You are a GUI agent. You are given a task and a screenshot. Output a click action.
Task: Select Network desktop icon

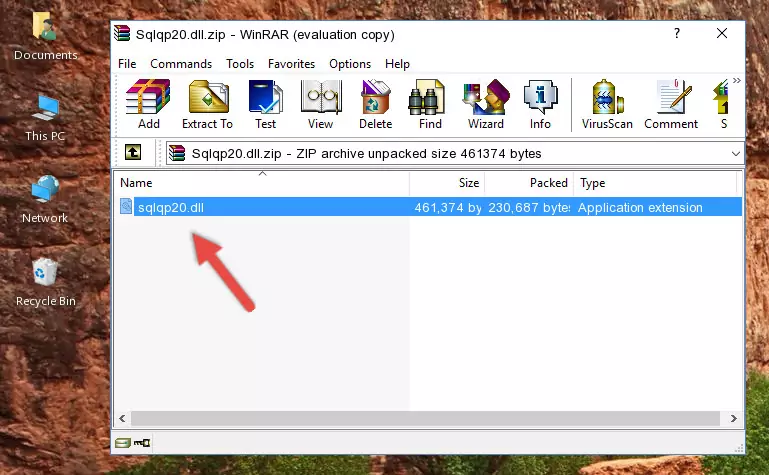(45, 200)
